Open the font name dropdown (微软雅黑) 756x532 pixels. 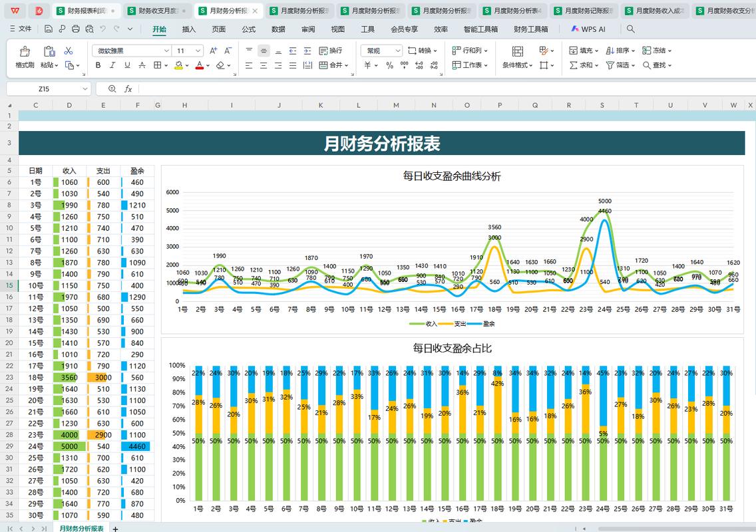[166, 51]
